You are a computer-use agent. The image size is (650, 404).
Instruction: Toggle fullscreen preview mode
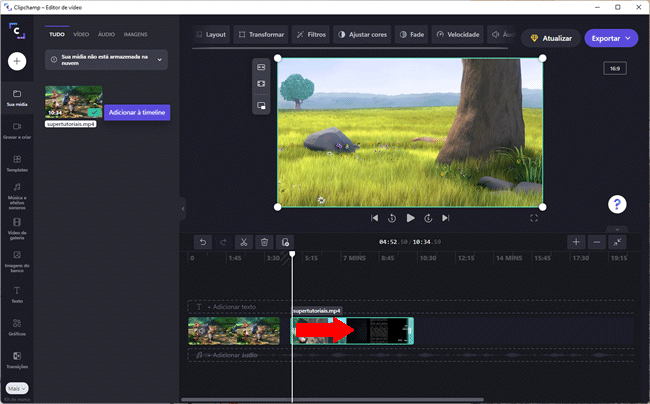coord(534,217)
